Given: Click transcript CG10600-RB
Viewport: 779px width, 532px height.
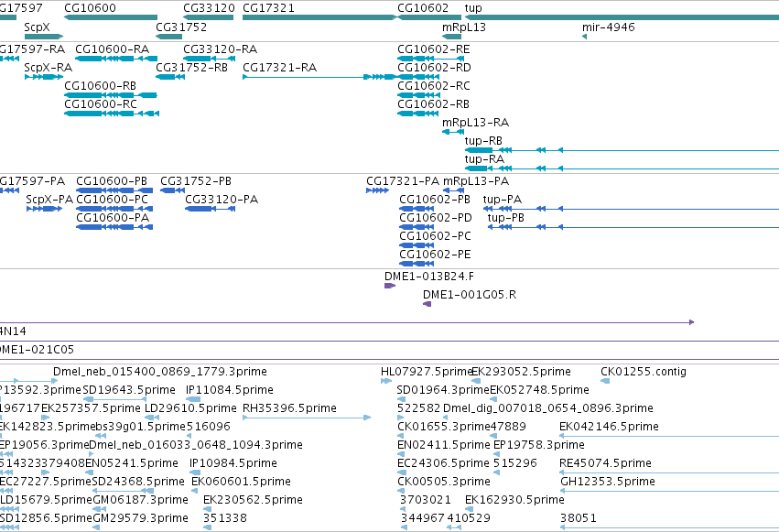Looking at the screenshot, I should pyautogui.click(x=101, y=86).
